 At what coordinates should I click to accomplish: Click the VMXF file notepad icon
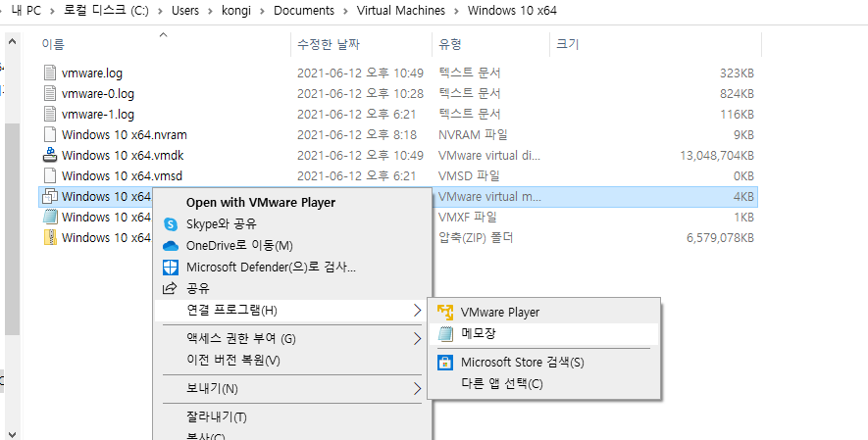click(x=50, y=217)
